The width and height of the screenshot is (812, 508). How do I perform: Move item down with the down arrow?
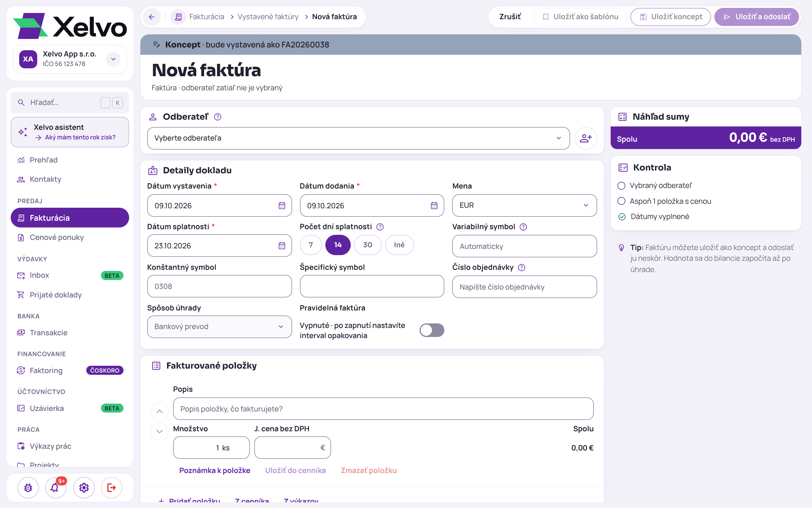coord(160,432)
